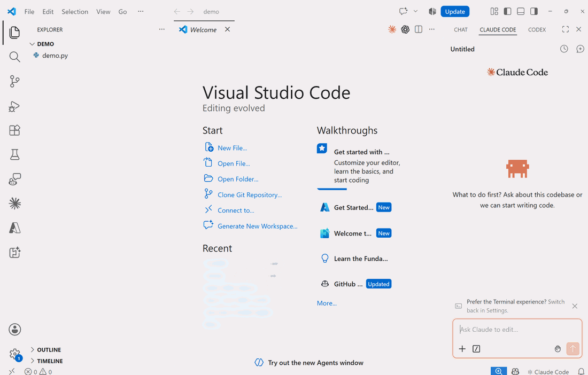Open the Manage gear icon
588x375 pixels.
click(x=14, y=354)
